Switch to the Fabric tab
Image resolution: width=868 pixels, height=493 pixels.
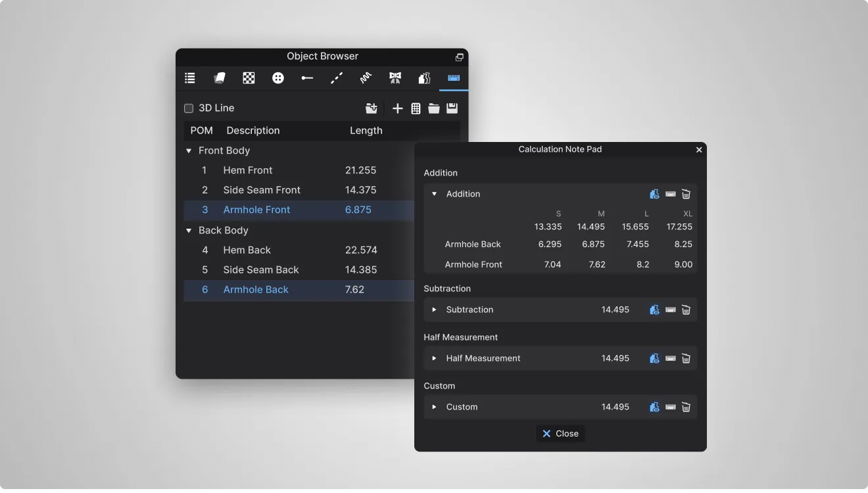[x=220, y=78]
